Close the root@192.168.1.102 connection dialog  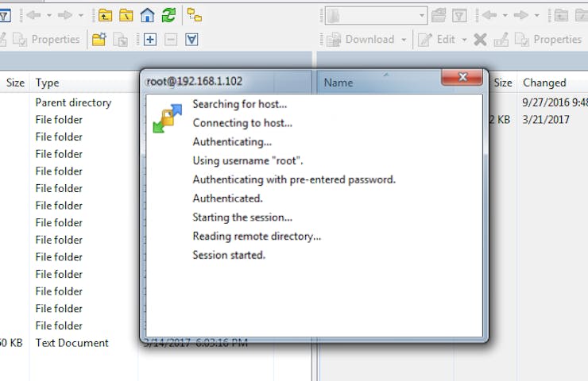[x=462, y=77]
